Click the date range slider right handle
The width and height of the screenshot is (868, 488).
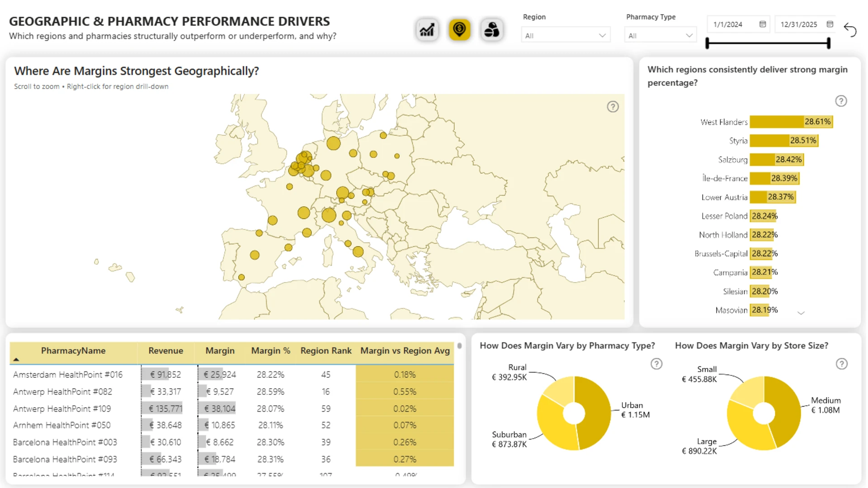[x=829, y=43]
